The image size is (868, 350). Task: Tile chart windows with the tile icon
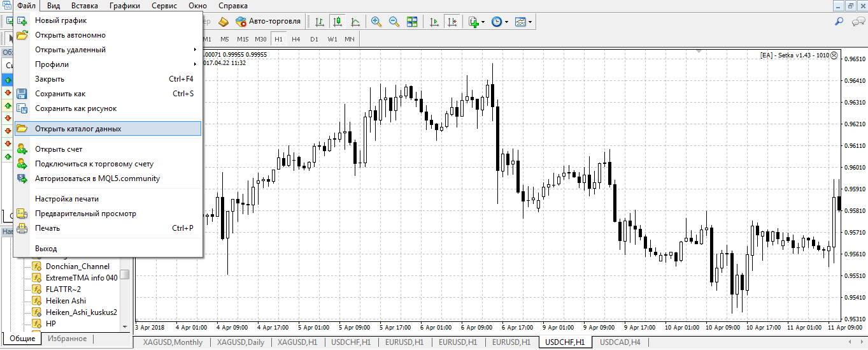[412, 22]
